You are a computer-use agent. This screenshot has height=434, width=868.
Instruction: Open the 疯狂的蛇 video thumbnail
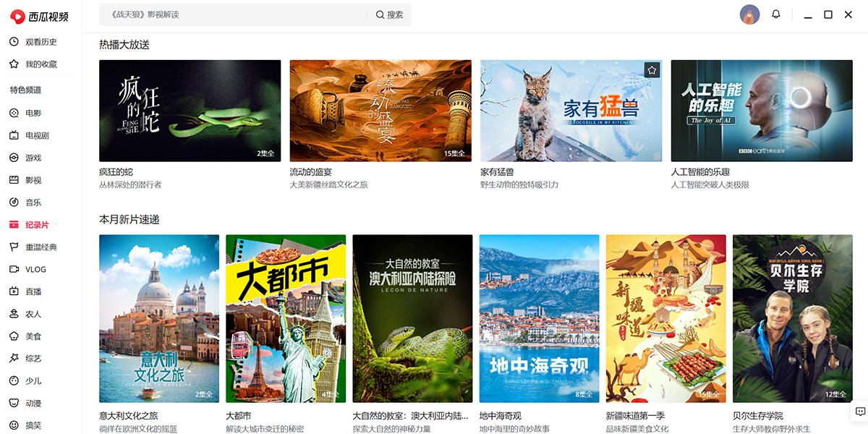[x=190, y=111]
